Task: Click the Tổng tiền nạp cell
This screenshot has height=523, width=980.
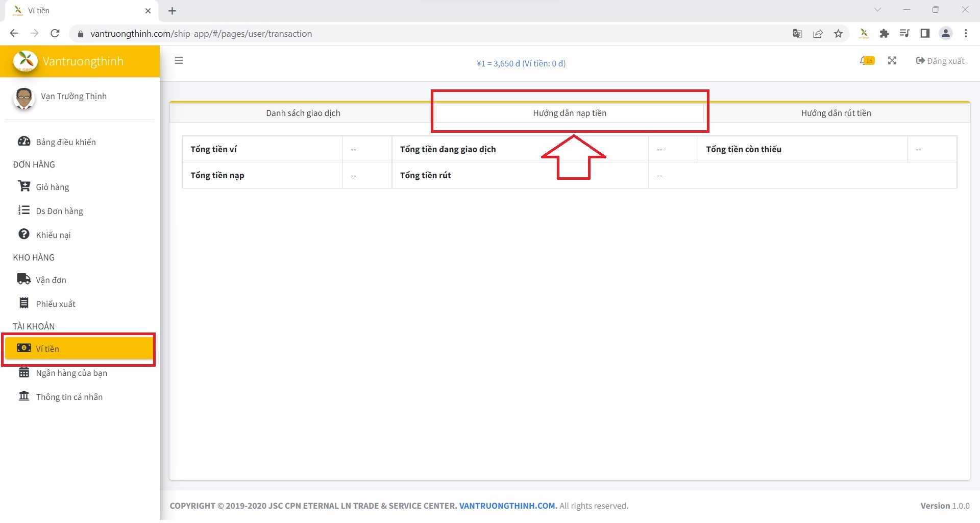Action: click(x=262, y=175)
